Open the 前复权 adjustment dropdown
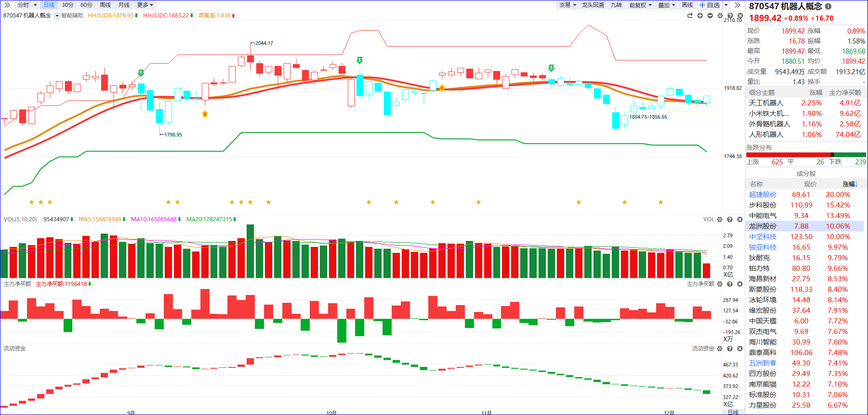The image size is (868, 415). 640,5
